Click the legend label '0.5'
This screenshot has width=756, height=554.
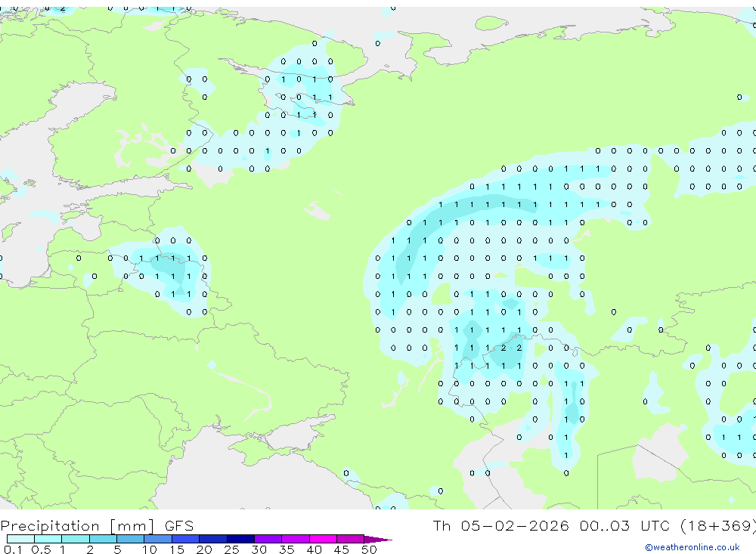click(x=41, y=549)
